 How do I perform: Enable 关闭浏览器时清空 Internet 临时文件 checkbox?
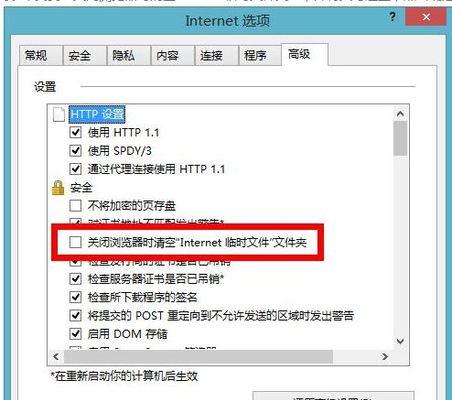pos(75,242)
